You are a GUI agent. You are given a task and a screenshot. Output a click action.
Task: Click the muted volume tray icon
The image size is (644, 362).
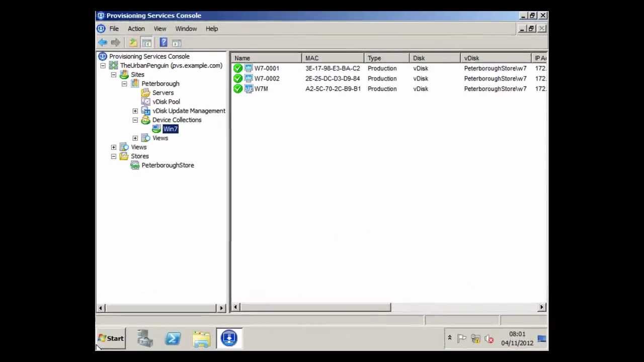[x=489, y=339]
